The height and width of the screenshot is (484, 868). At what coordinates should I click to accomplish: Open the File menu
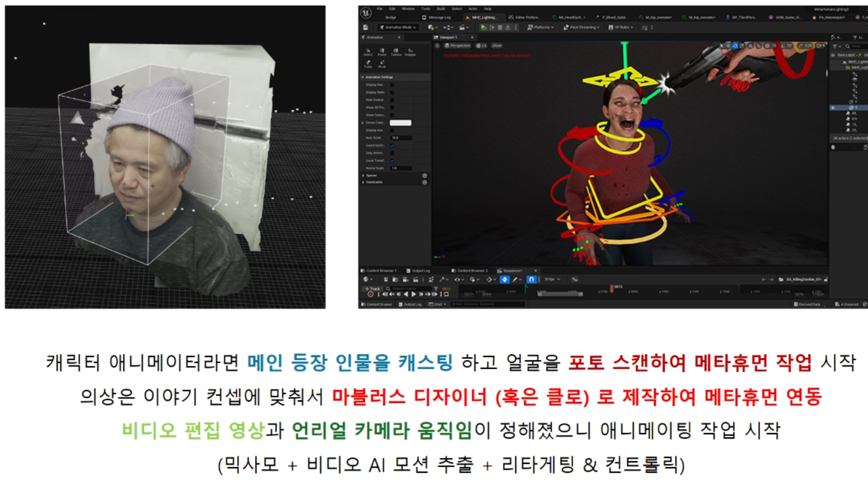380,9
